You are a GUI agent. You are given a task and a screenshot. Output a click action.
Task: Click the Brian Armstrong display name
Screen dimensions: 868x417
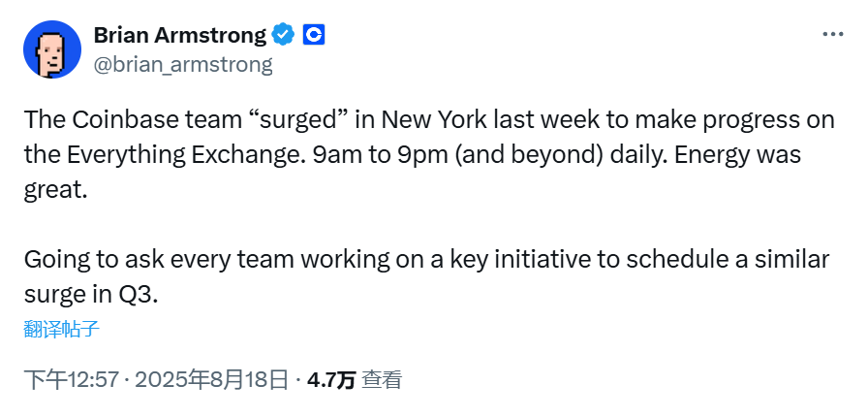pos(179,36)
